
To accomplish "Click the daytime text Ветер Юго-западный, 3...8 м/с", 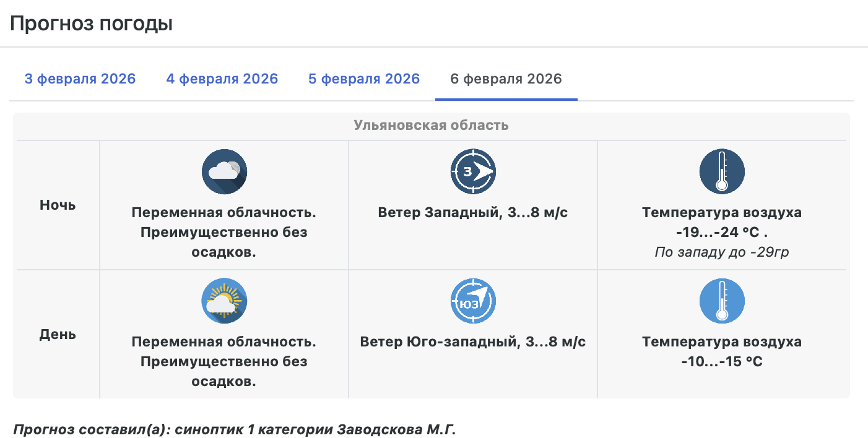I will 473,342.
